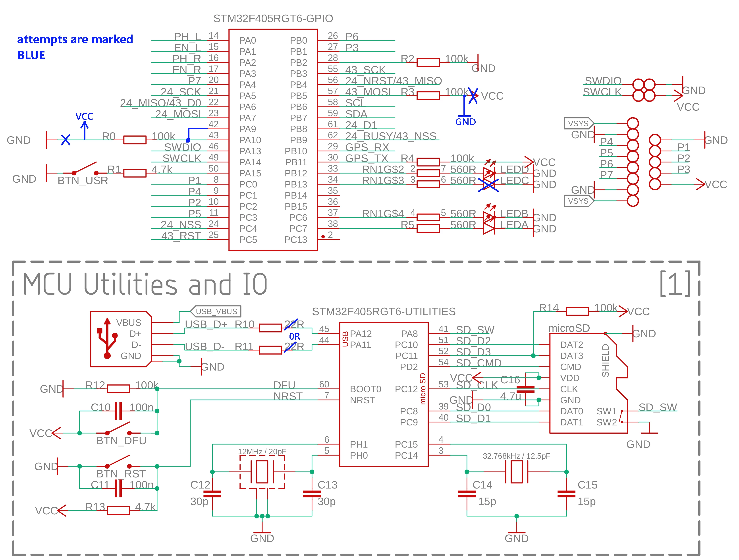
Task: Select resistor R0 symbol near PA10
Action: [135, 140]
